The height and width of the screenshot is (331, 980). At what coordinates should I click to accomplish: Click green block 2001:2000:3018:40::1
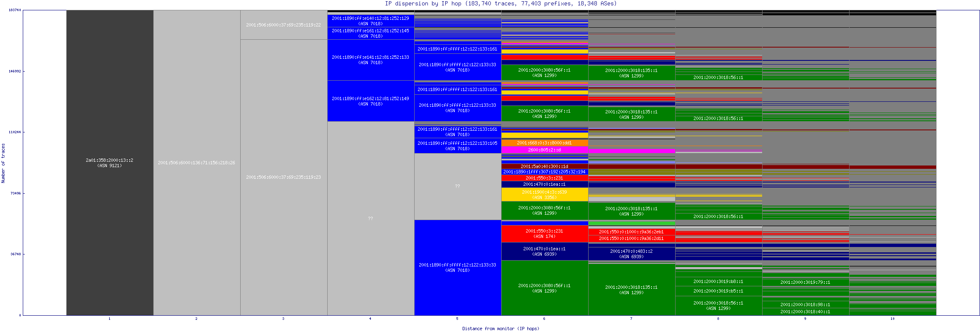click(x=806, y=312)
